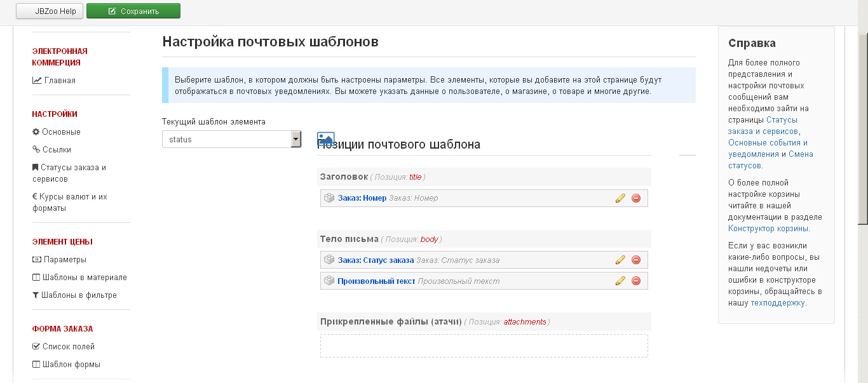Click the image icon above positions heading

(325, 138)
